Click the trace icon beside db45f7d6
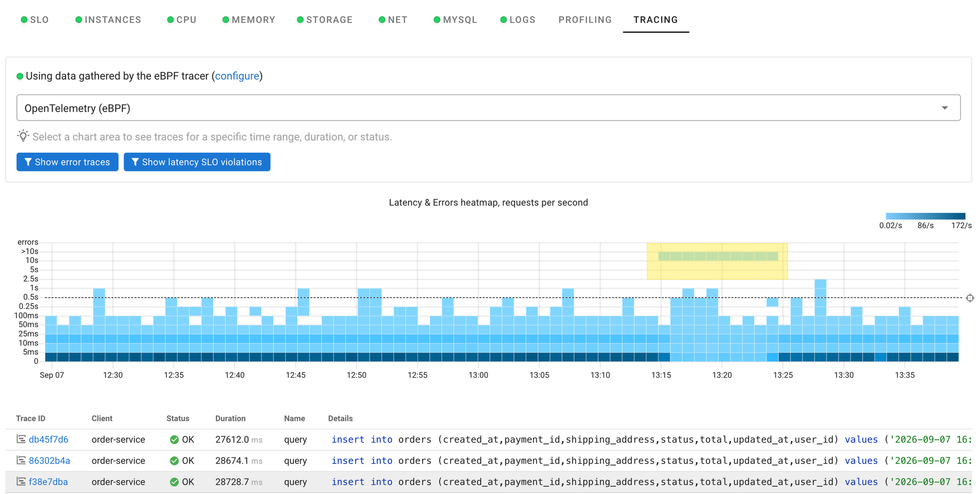This screenshot has width=980, height=494. [21, 439]
